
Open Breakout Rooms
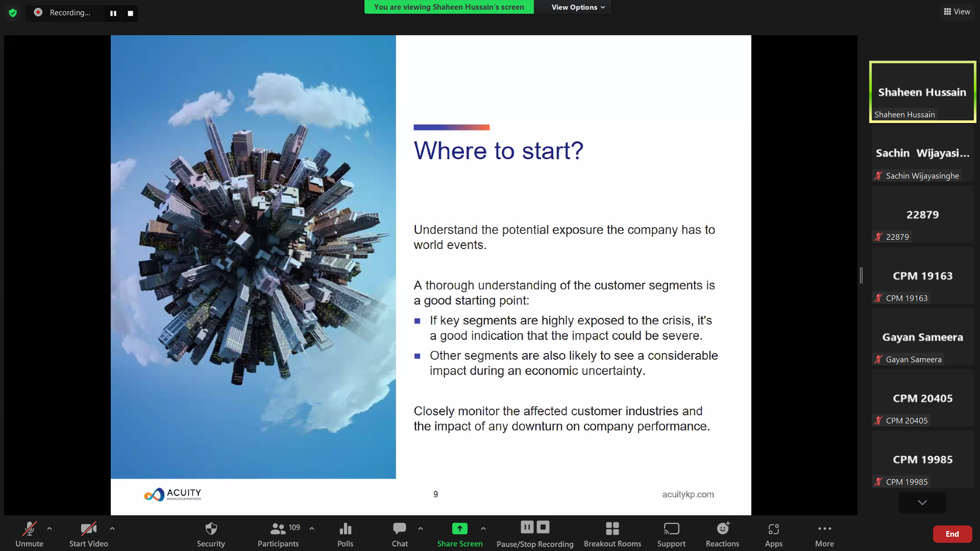(x=612, y=529)
